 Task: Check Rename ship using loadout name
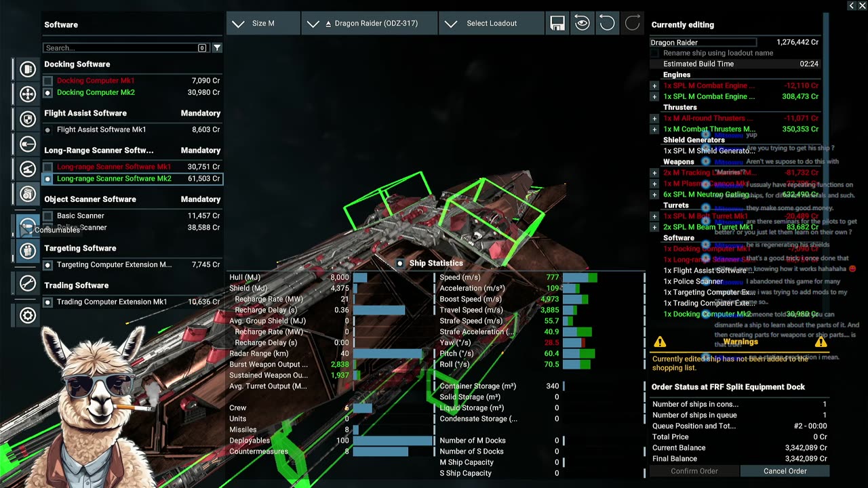tap(654, 53)
